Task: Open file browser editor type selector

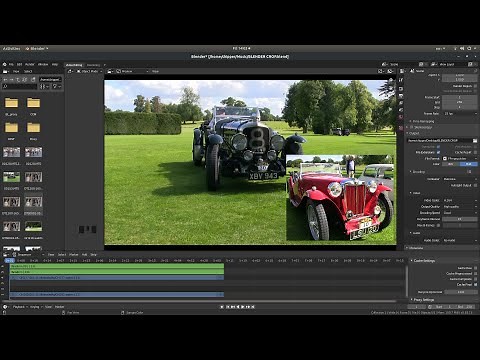Action: point(5,71)
